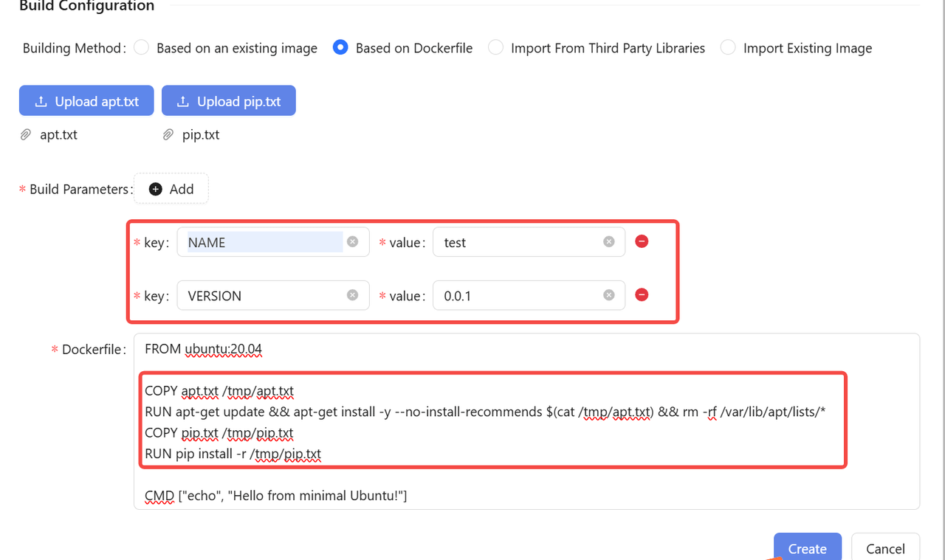Screen dimensions: 945x560
Task: Clear the 0.0.1 value field
Action: (x=609, y=295)
